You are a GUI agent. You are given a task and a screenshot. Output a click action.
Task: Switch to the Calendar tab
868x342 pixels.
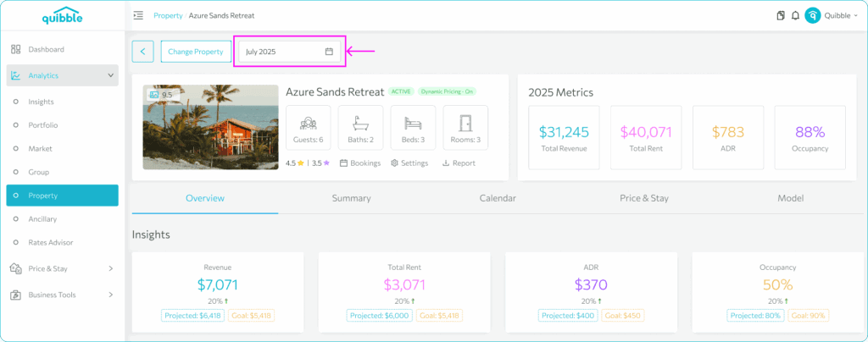click(x=498, y=198)
